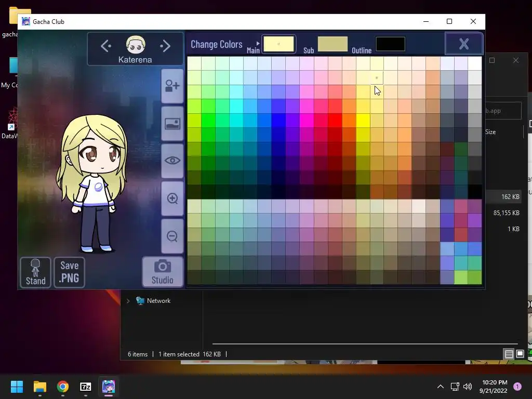Maximize the File Explorer background window
The image size is (532, 399).
pyautogui.click(x=492, y=60)
